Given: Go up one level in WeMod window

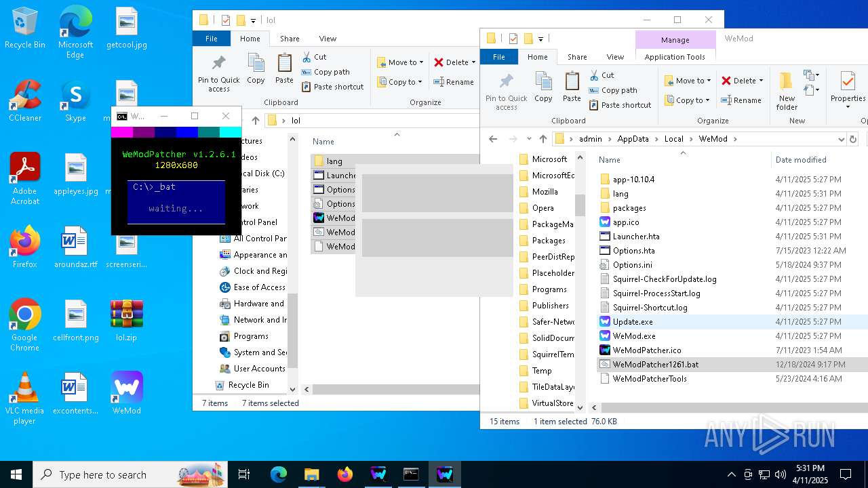Looking at the screenshot, I should coord(542,139).
